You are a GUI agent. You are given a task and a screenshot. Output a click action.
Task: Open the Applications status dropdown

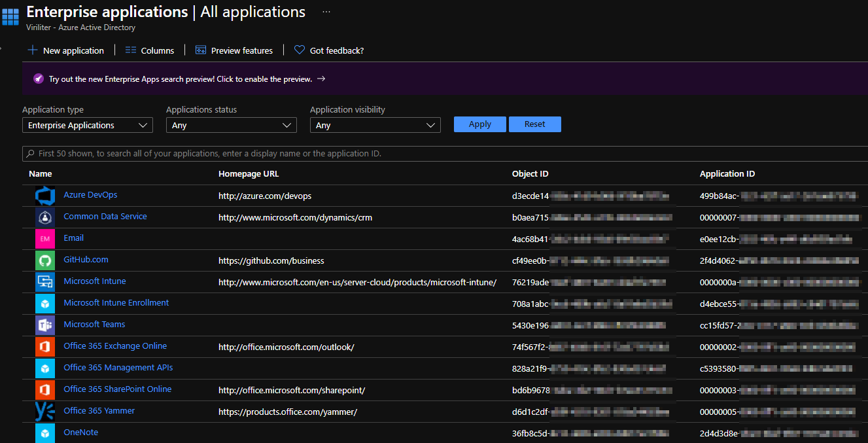pos(232,125)
